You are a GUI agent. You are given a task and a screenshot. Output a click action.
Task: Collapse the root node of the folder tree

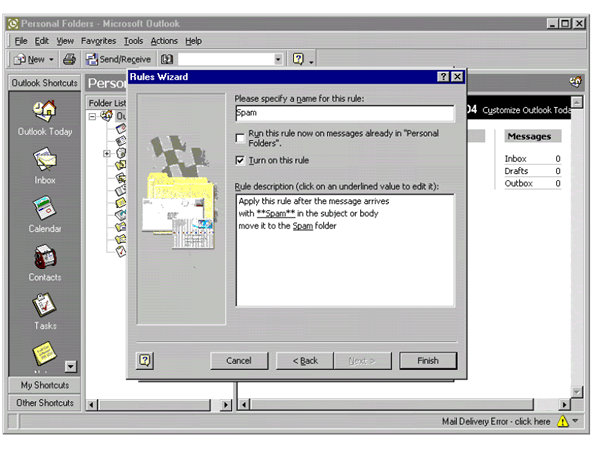click(x=92, y=116)
